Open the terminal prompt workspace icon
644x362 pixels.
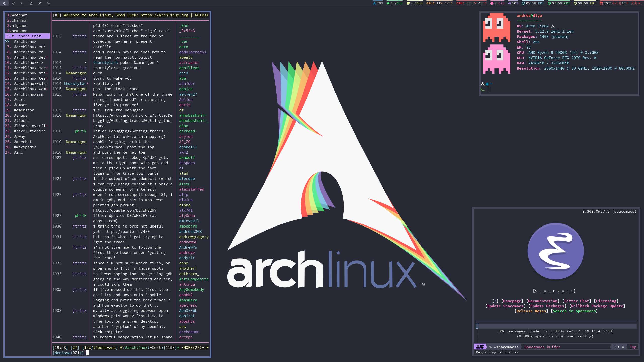click(x=22, y=3)
